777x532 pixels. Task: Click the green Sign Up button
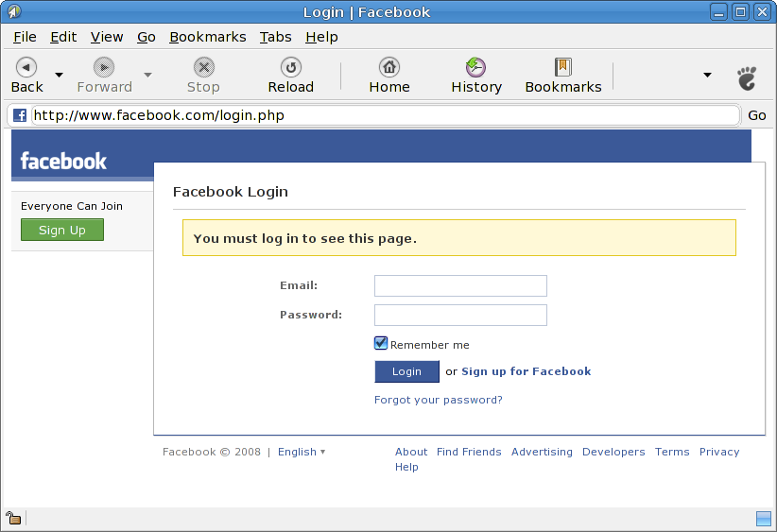[62, 230]
